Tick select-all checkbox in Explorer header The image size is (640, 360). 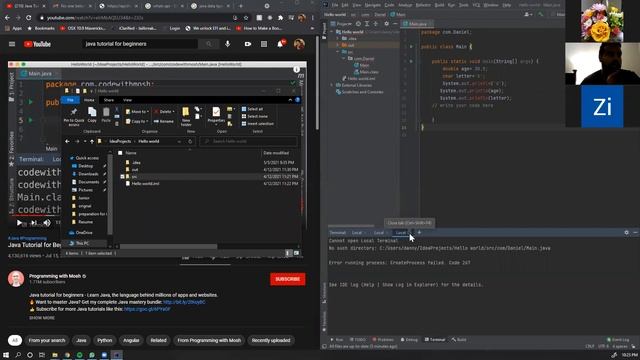point(120,153)
